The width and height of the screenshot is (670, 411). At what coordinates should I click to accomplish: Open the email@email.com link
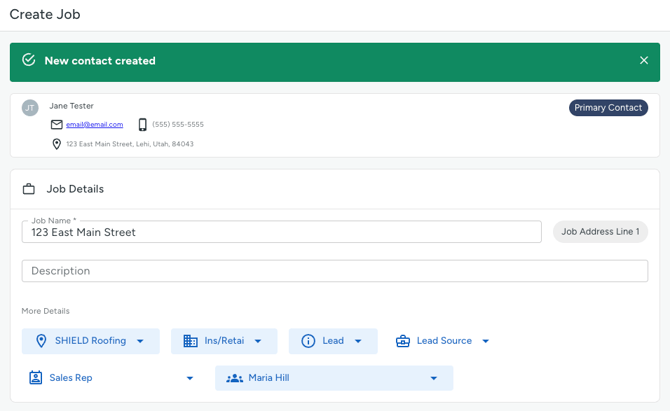94,124
